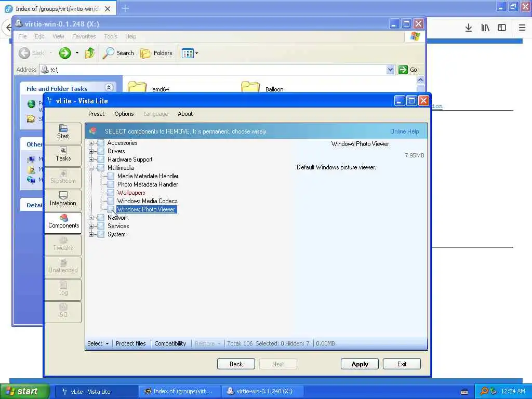
Task: Expand the System tree node
Action: tap(91, 234)
